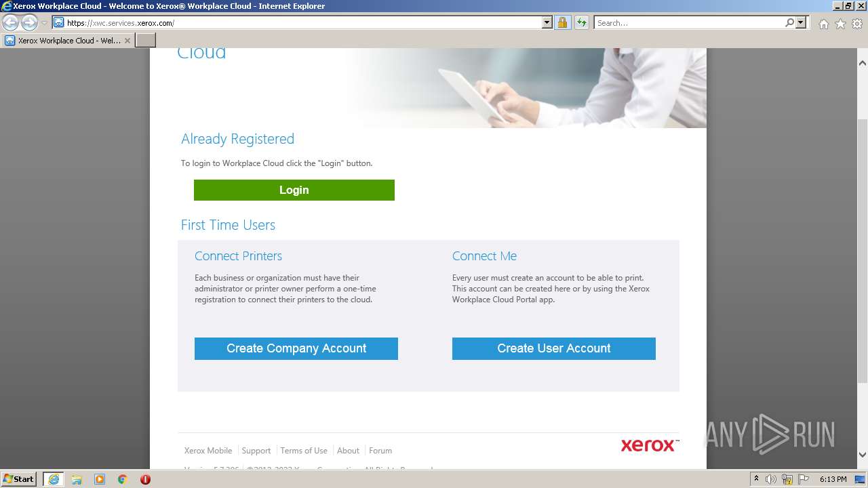Image resolution: width=868 pixels, height=488 pixels.
Task: Click the page favicon in address bar
Action: tap(59, 22)
